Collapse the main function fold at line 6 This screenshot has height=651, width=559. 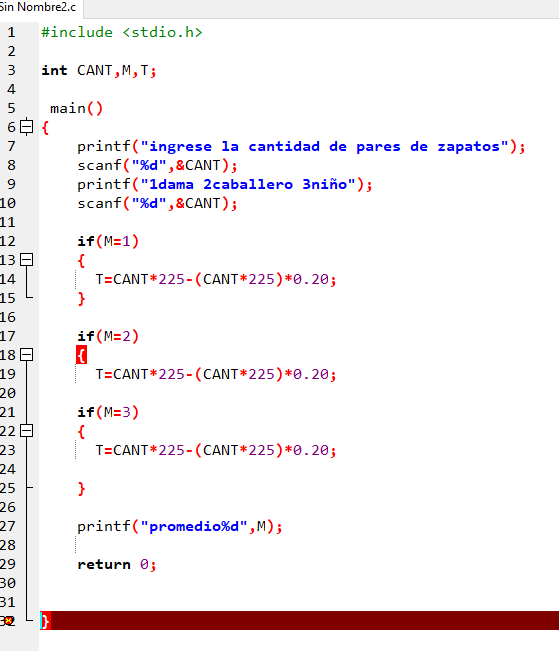click(27, 126)
